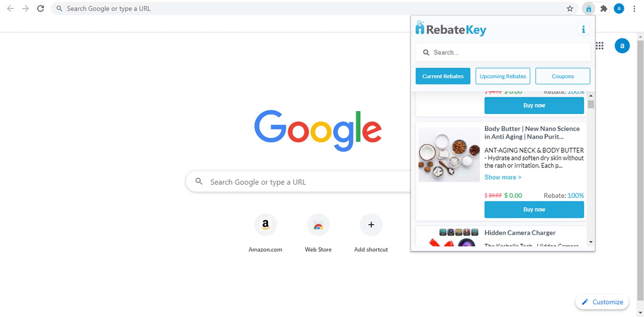Click the Customize button

click(602, 302)
